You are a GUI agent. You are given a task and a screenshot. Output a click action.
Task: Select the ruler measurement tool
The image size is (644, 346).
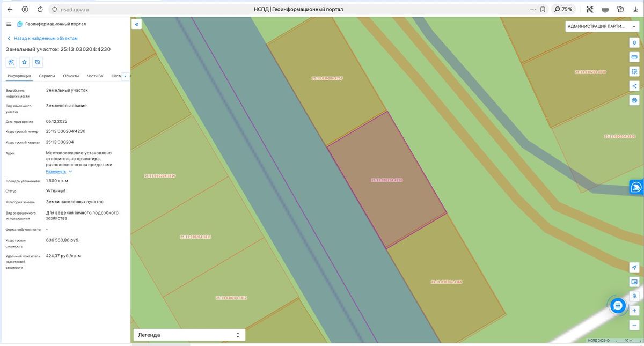point(634,57)
